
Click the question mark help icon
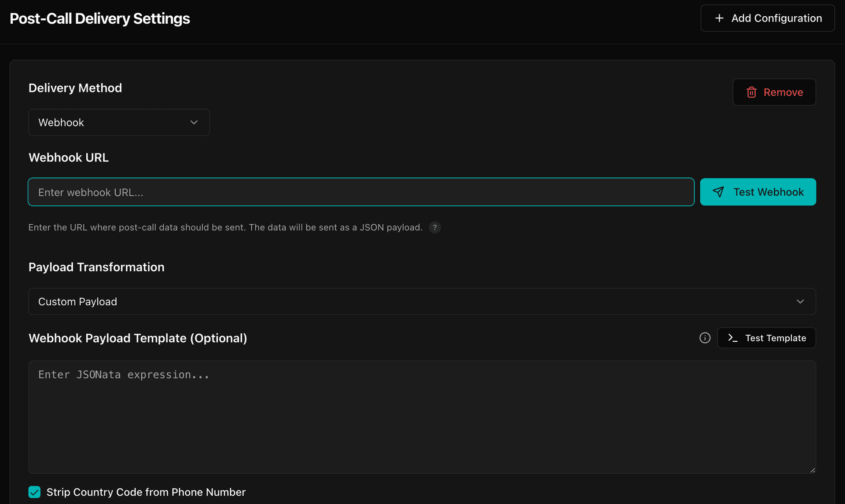click(x=435, y=227)
